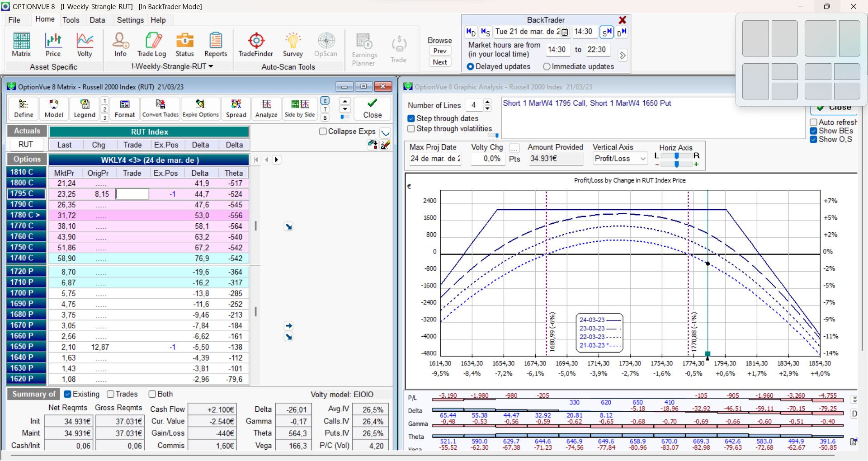Screen dimensions: 868x461
Task: Click the Expire Options icon
Action: 200,108
